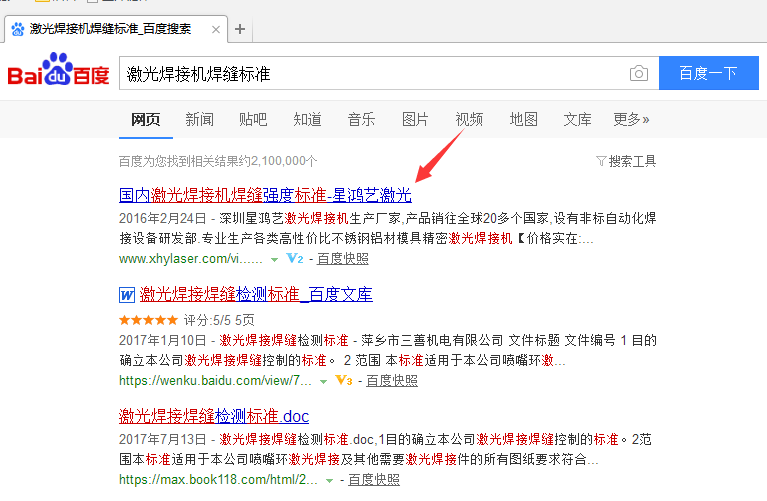Open 百度快照 for wenku.baidu.com result

point(392,380)
